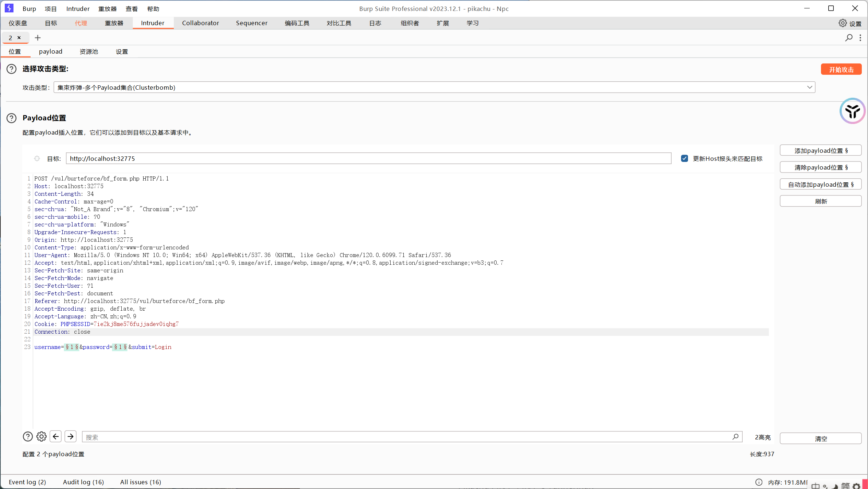Open the three-dot options menu

pyautogui.click(x=860, y=38)
